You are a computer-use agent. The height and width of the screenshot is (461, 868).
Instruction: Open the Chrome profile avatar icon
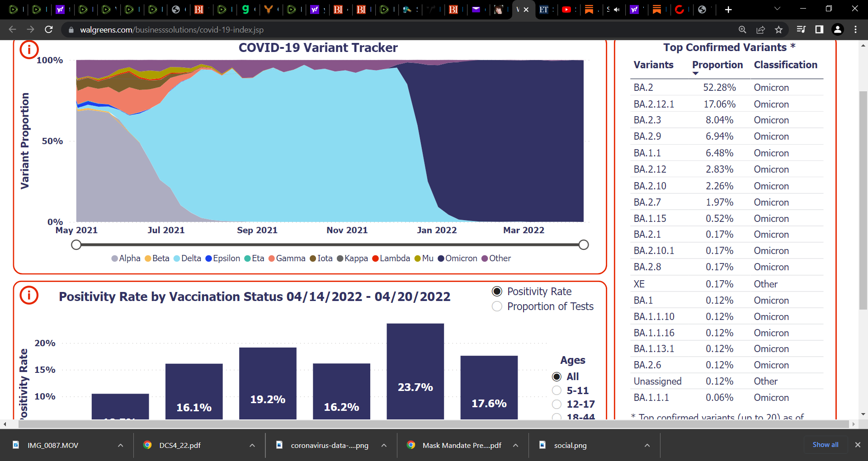838,29
